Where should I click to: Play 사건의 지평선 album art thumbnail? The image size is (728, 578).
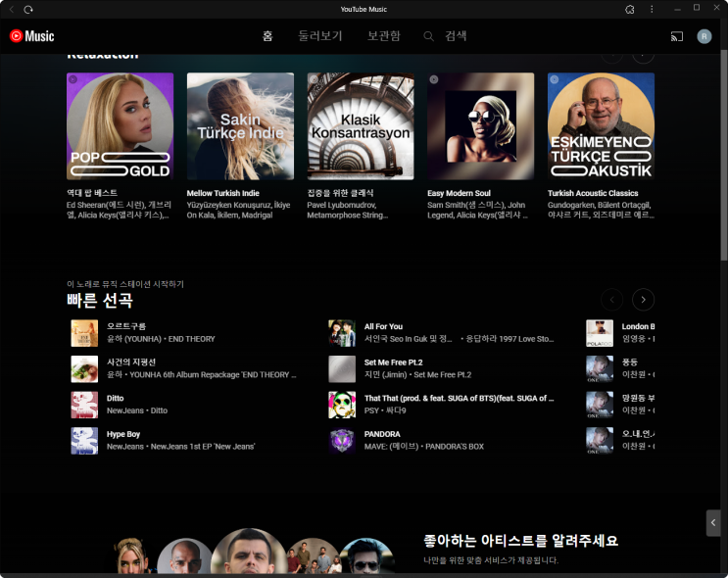pos(84,368)
